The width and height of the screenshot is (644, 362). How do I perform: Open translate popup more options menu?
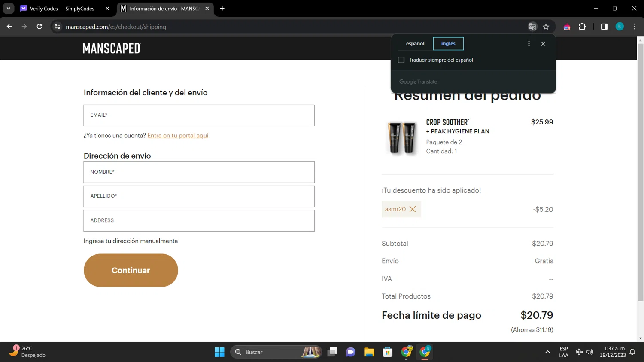pyautogui.click(x=529, y=44)
